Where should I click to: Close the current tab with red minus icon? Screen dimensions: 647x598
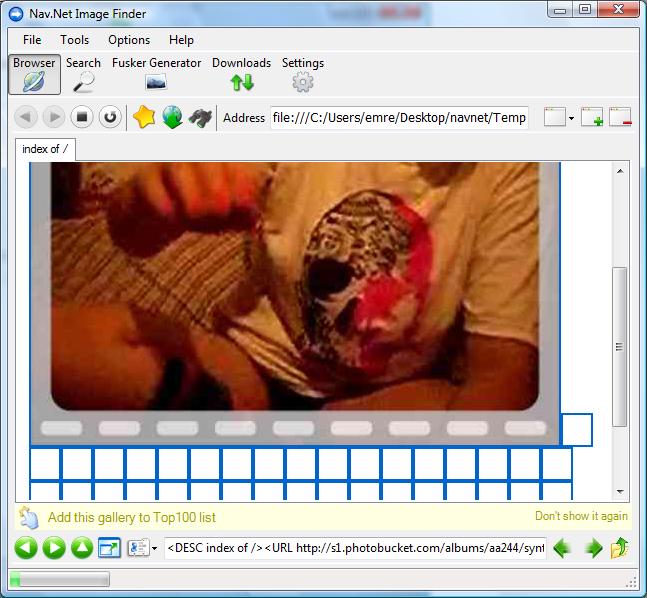pyautogui.click(x=620, y=118)
